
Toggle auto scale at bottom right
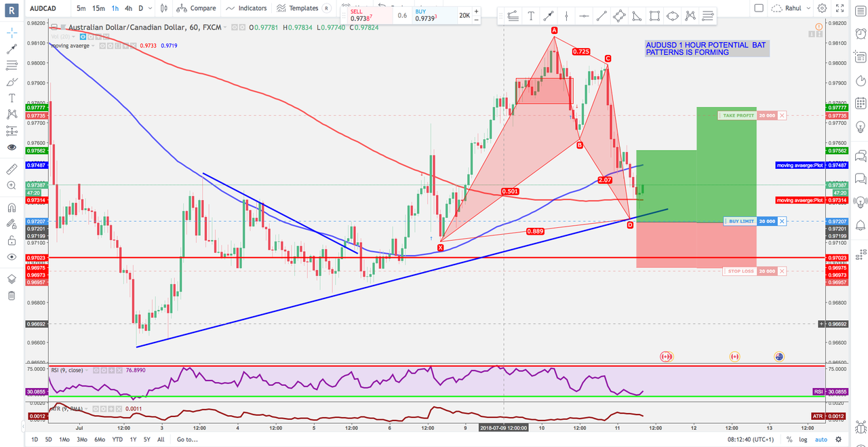tap(821, 440)
